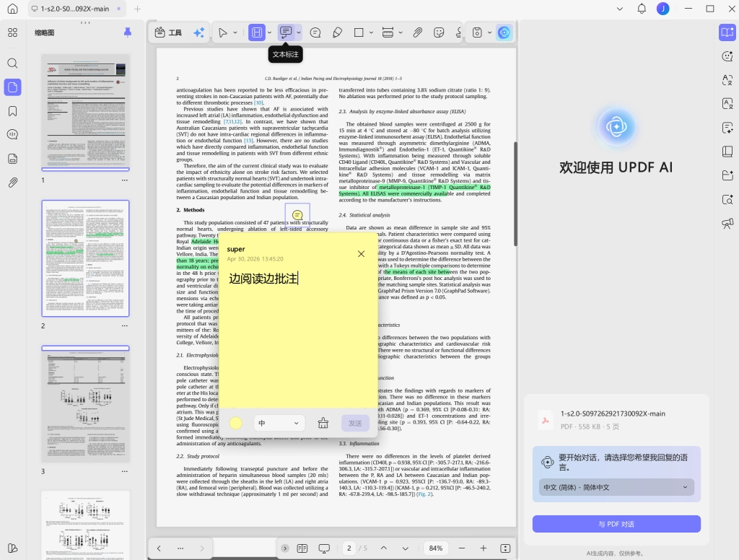Follow the Fig. 2 link
739x560 pixels.
pos(424,494)
